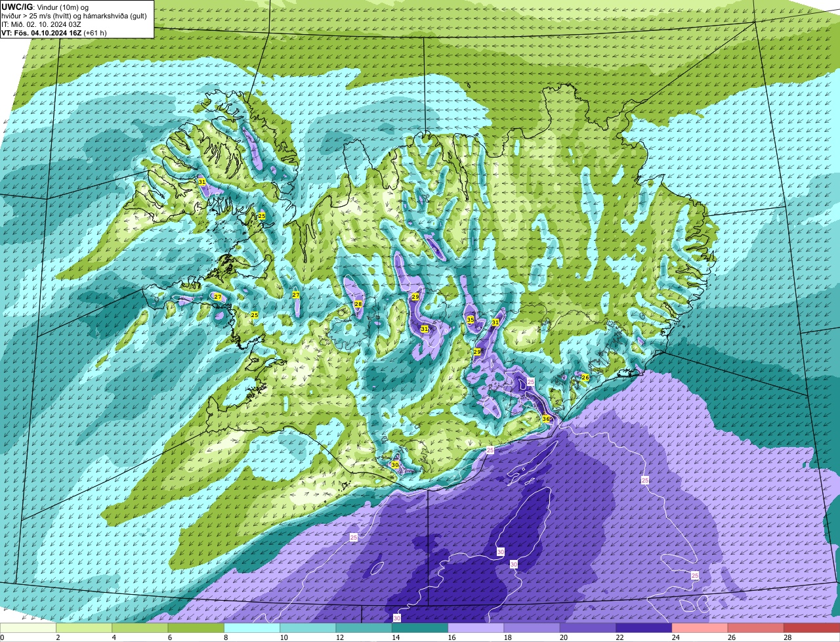Select the yellow 35 gust marker
The height and width of the screenshot is (642, 840).
471,320
